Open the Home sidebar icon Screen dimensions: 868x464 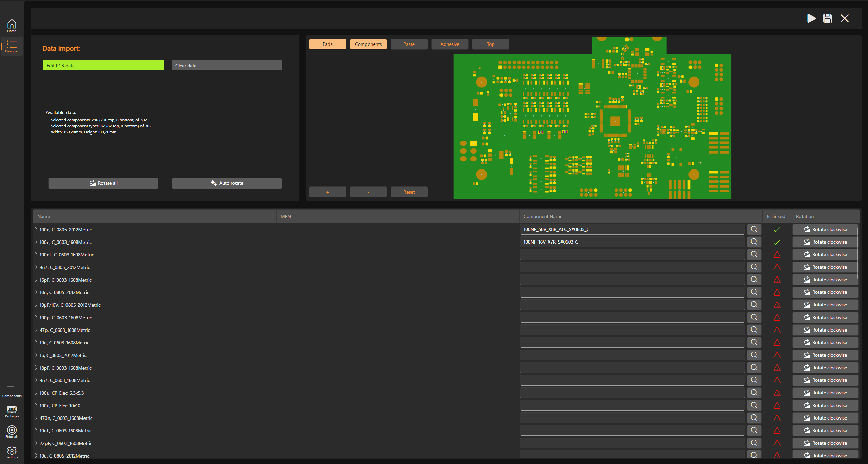(x=12, y=26)
